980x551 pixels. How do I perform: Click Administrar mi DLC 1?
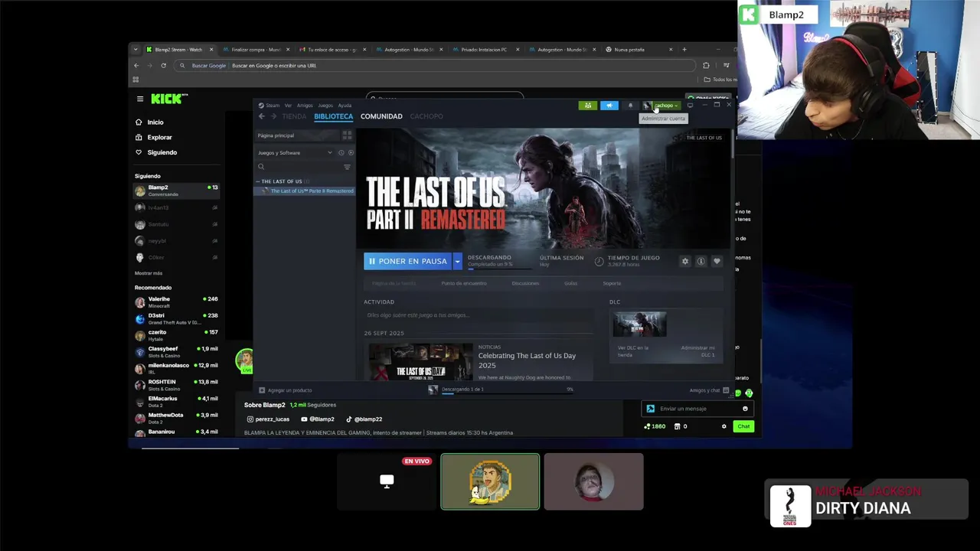point(697,351)
